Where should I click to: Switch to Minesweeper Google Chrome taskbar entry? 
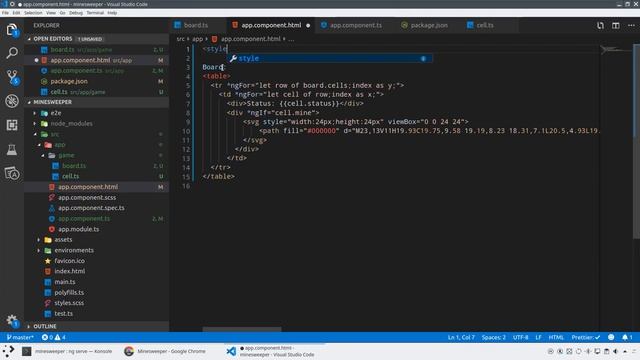[165, 351]
